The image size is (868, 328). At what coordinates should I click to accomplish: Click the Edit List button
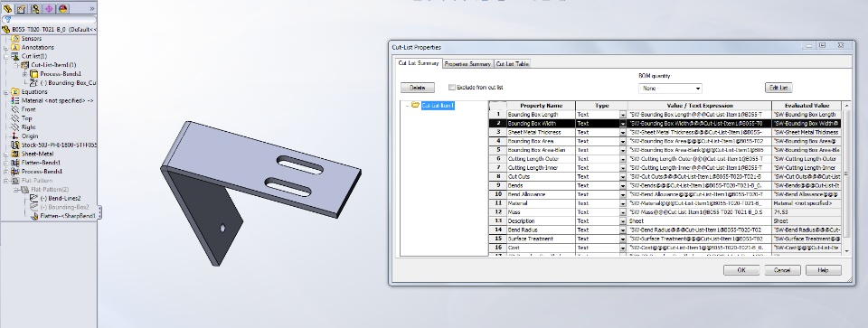(778, 88)
